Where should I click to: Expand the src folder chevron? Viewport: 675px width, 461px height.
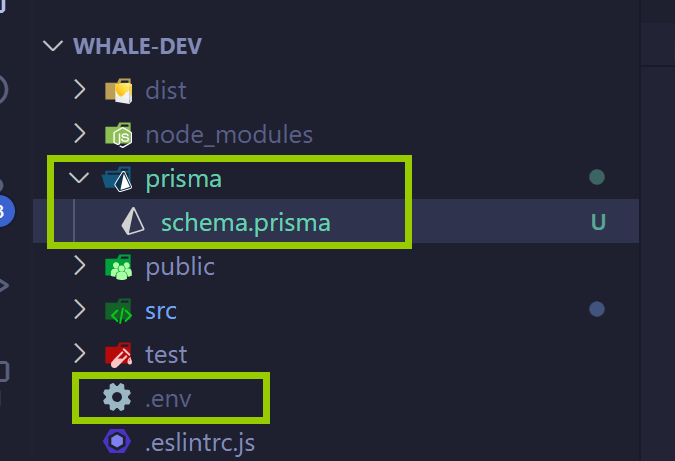[80, 311]
